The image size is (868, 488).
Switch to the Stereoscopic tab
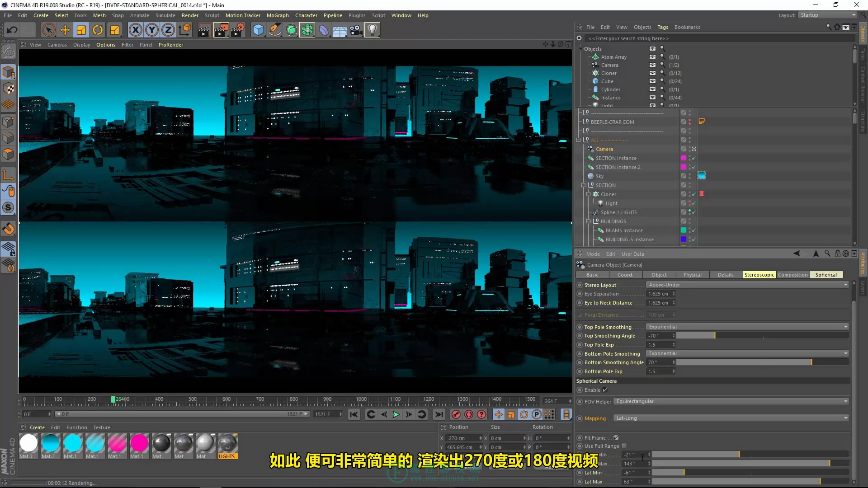(759, 275)
